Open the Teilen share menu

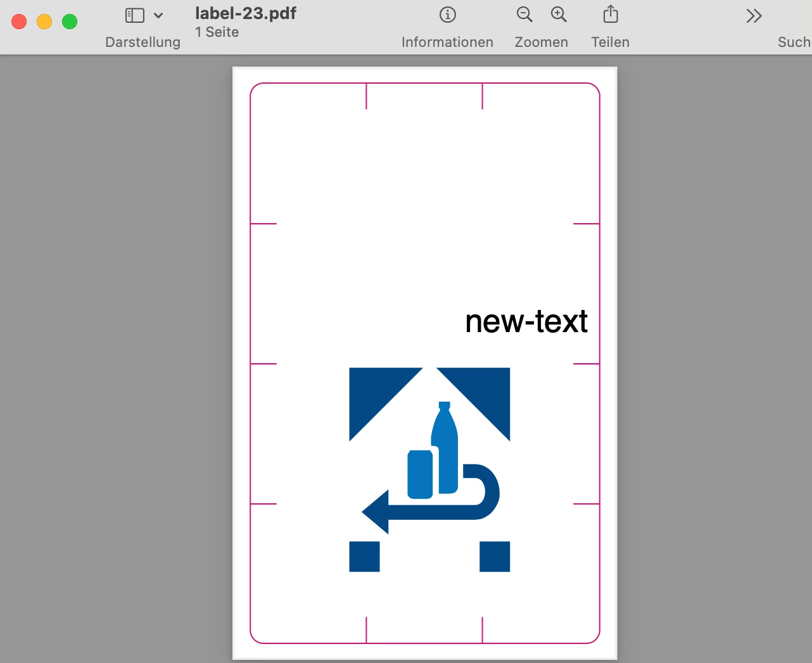tap(611, 14)
